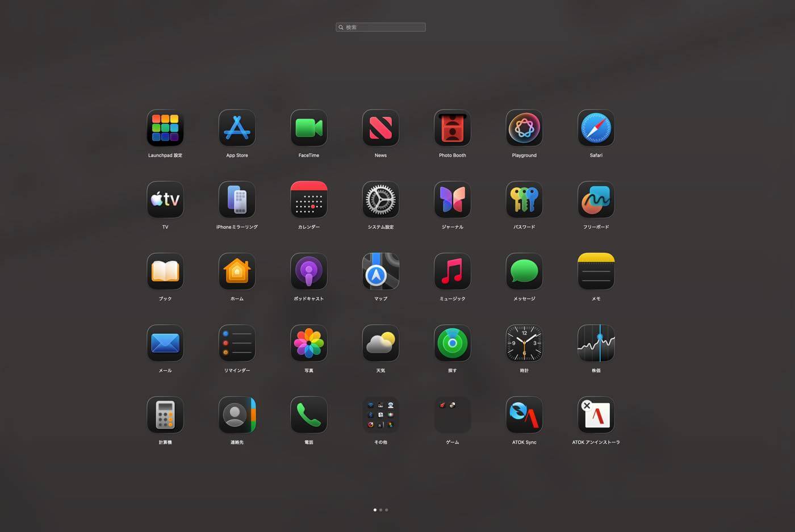Open Safari browser
Image resolution: width=795 pixels, height=532 pixels.
tap(596, 128)
